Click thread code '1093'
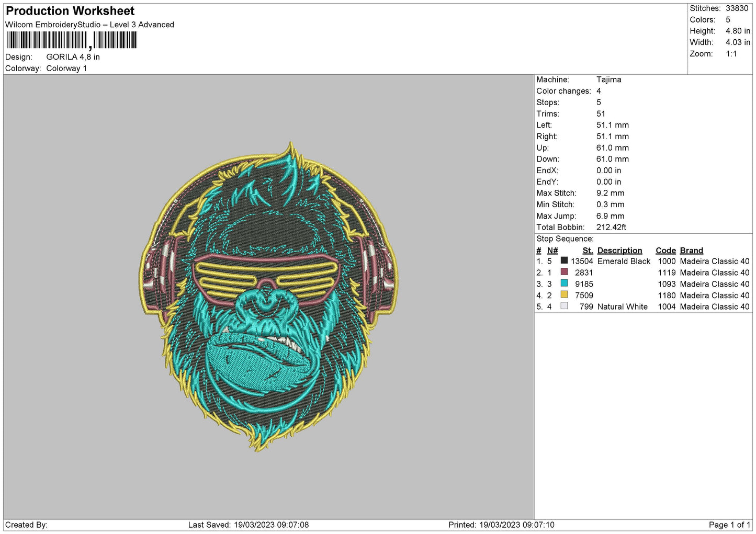 667,285
